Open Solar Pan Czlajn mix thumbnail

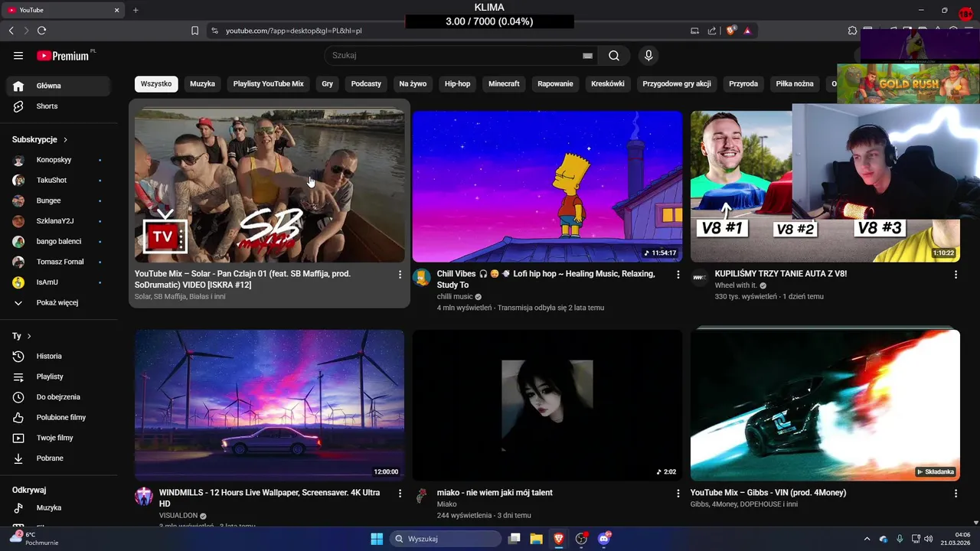(269, 186)
